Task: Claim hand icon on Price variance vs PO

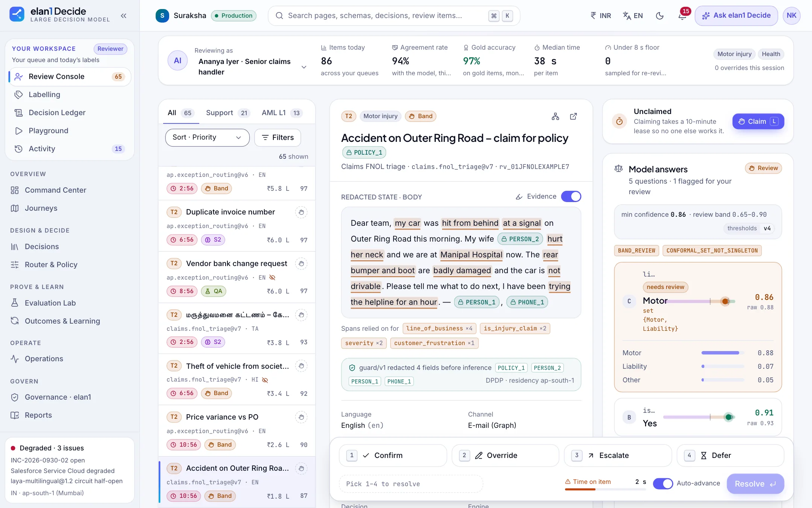Action: coord(301,417)
